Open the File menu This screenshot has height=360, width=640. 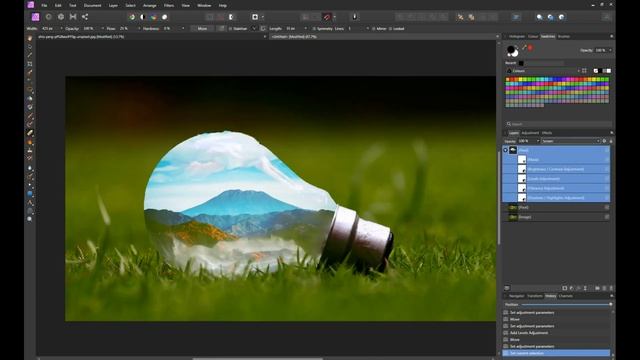click(44, 5)
